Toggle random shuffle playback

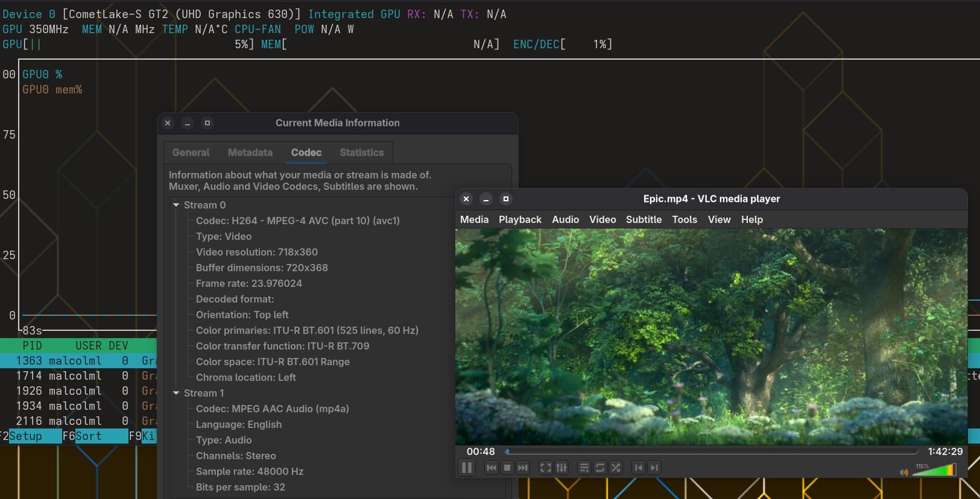pos(616,468)
